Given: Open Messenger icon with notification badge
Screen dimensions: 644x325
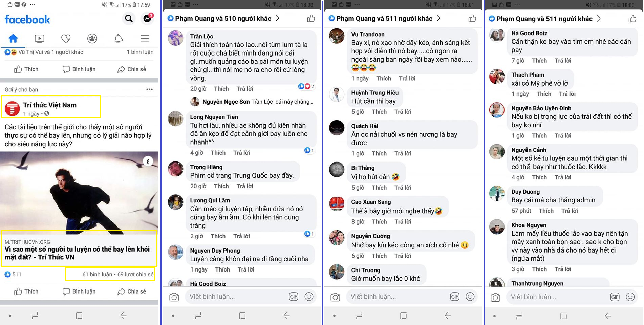Looking at the screenshot, I should (147, 18).
